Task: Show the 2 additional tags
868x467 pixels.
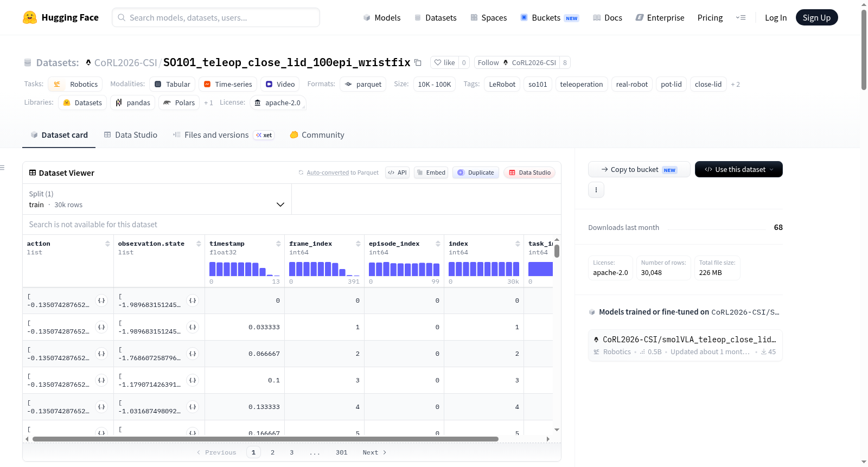Action: point(735,85)
